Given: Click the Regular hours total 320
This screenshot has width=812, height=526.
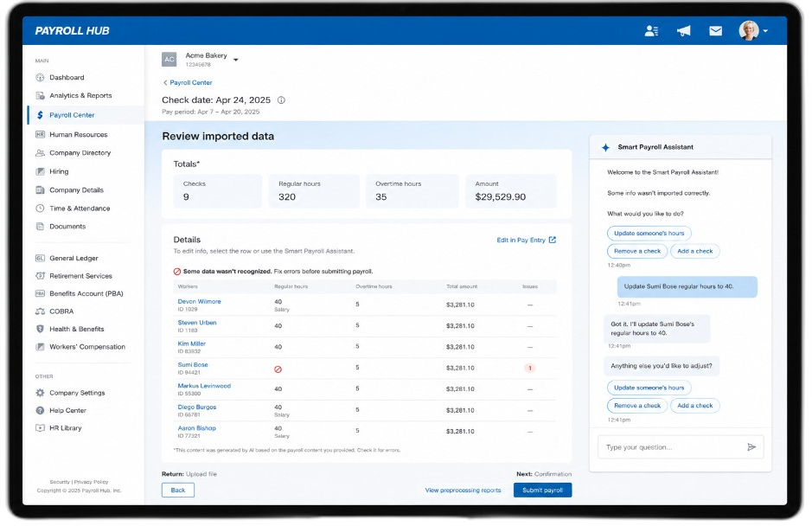Looking at the screenshot, I should pos(287,197).
